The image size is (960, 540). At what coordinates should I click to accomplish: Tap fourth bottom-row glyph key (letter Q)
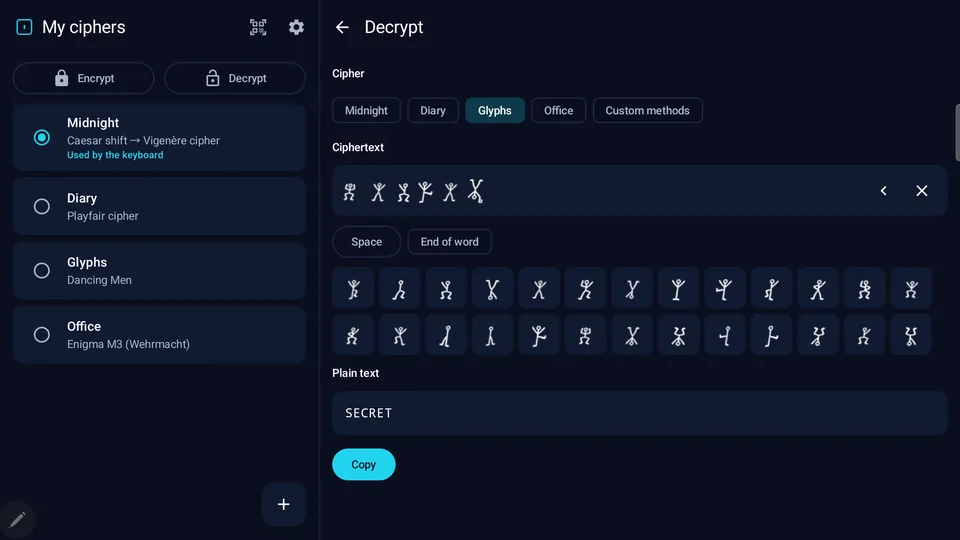(x=493, y=336)
